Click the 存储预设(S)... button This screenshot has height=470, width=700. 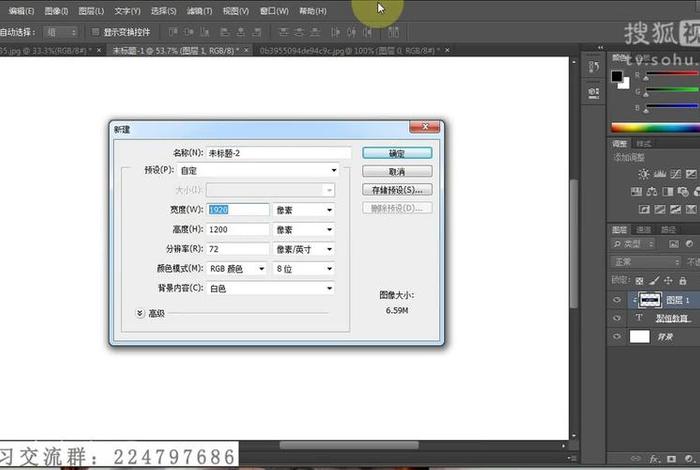[x=397, y=190]
